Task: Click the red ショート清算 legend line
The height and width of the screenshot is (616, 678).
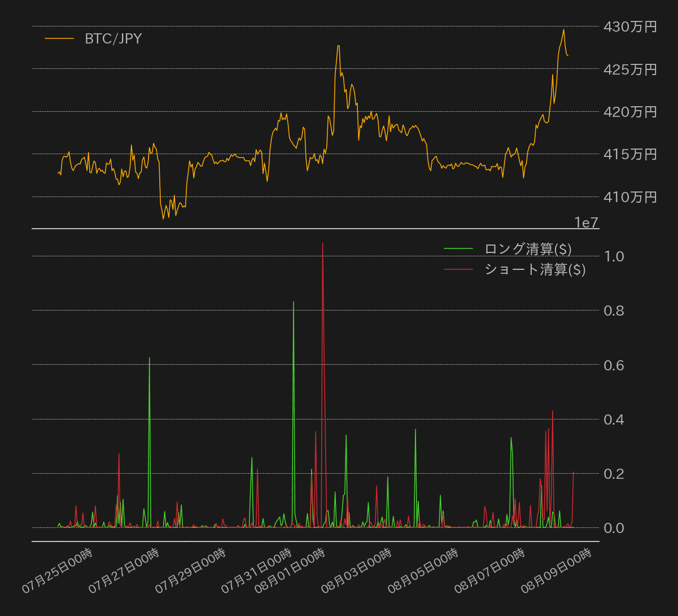Action: coord(458,270)
